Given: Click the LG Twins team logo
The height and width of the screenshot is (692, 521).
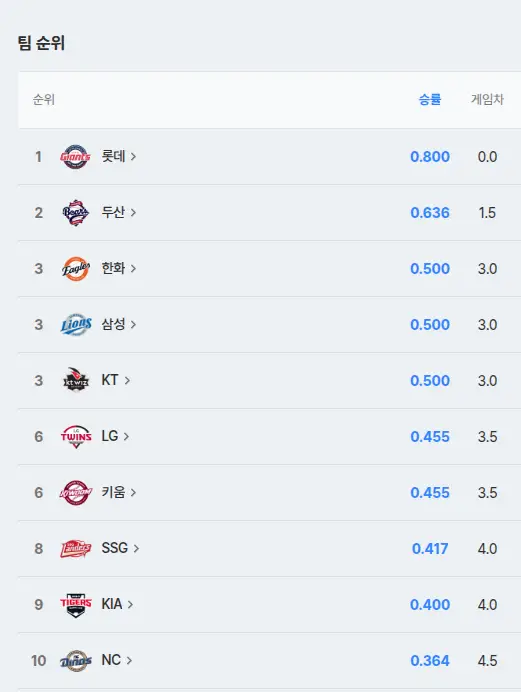Looking at the screenshot, I should point(76,436).
